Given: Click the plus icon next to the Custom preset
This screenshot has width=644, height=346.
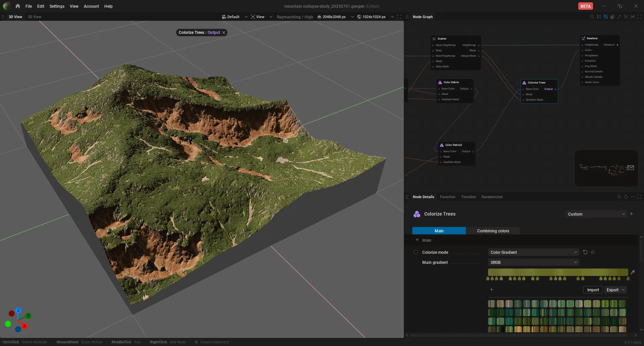Looking at the screenshot, I should (x=632, y=214).
